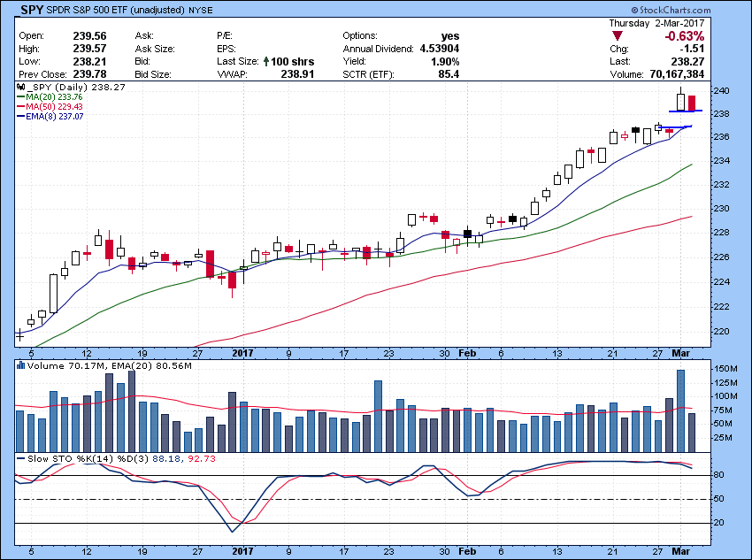Click the bar-chart icon beside Volume legend
The height and width of the screenshot is (560, 752).
pos(20,365)
